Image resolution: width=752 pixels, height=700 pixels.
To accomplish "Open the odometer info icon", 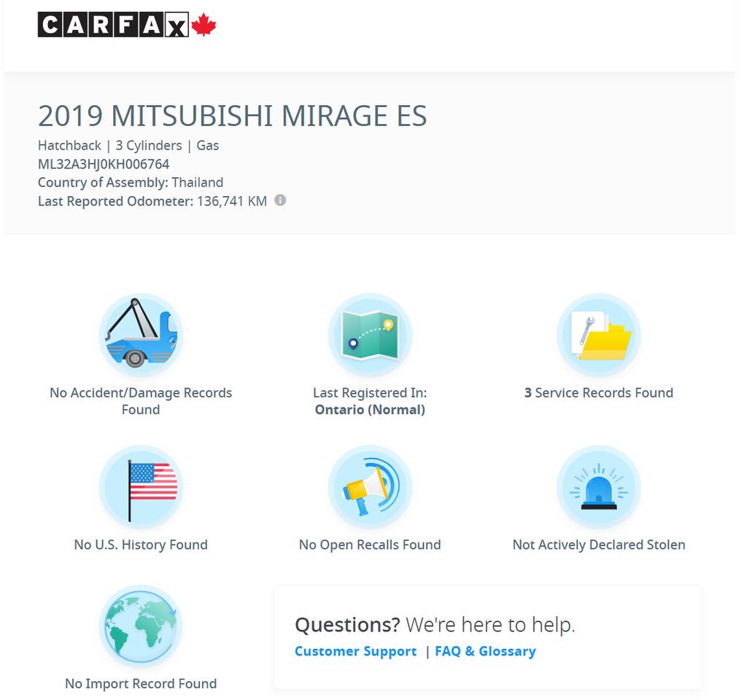I will (280, 201).
